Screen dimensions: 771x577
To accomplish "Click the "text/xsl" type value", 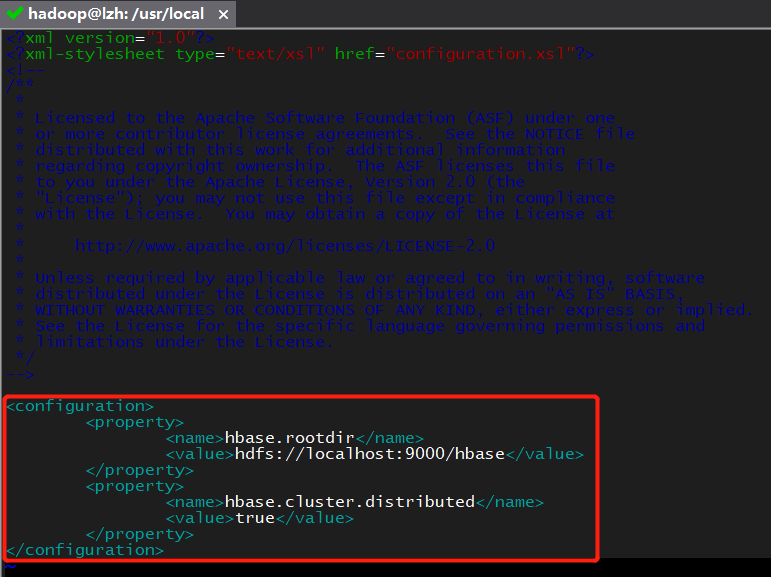I will click(275, 54).
